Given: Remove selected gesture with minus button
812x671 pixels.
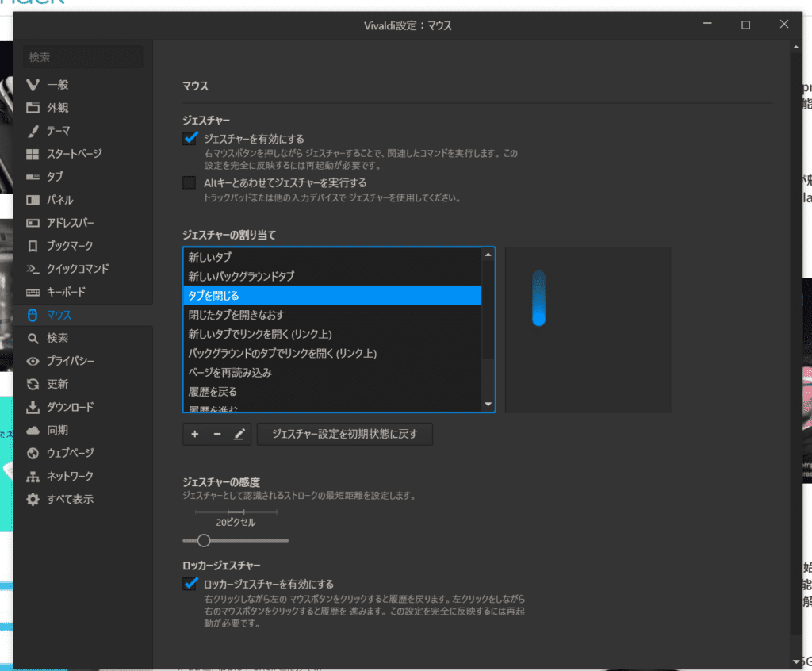Looking at the screenshot, I should [217, 434].
